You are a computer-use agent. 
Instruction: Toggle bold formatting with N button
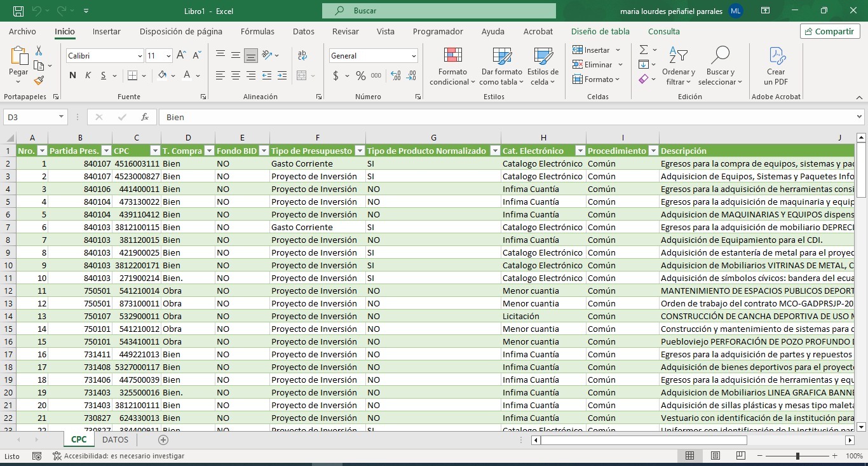[x=72, y=76]
